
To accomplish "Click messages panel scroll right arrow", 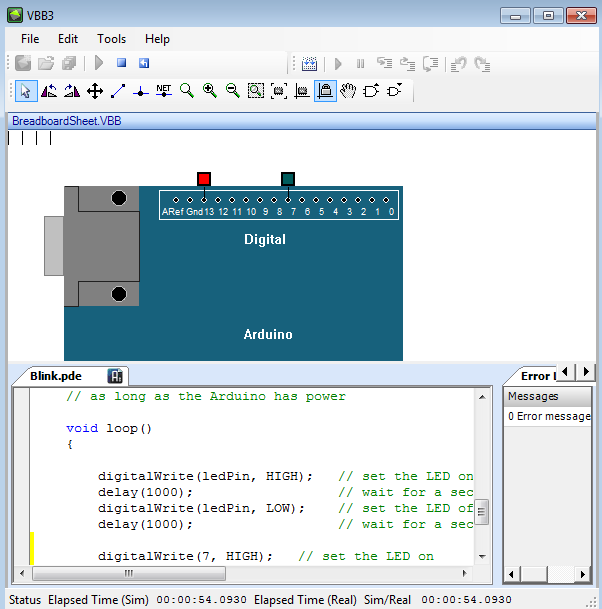I will tap(583, 574).
